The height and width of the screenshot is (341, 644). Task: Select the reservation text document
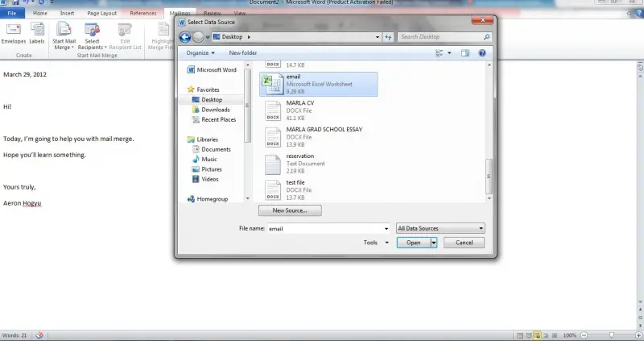pyautogui.click(x=318, y=164)
